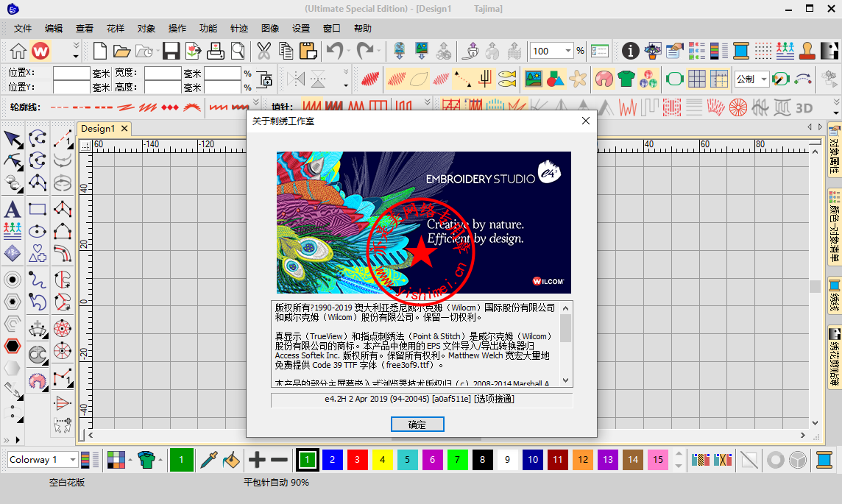Click 确定 to dismiss the about dialog
The width and height of the screenshot is (842, 504).
click(417, 425)
